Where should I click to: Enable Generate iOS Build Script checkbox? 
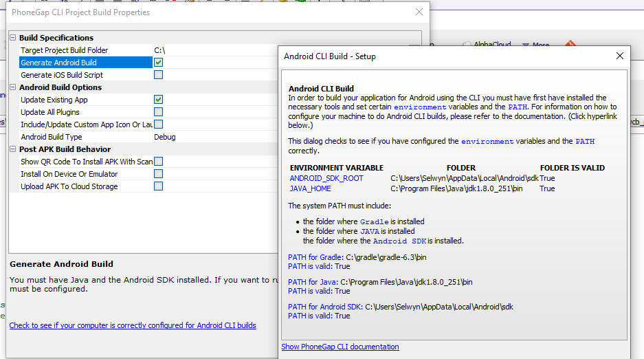(x=158, y=75)
